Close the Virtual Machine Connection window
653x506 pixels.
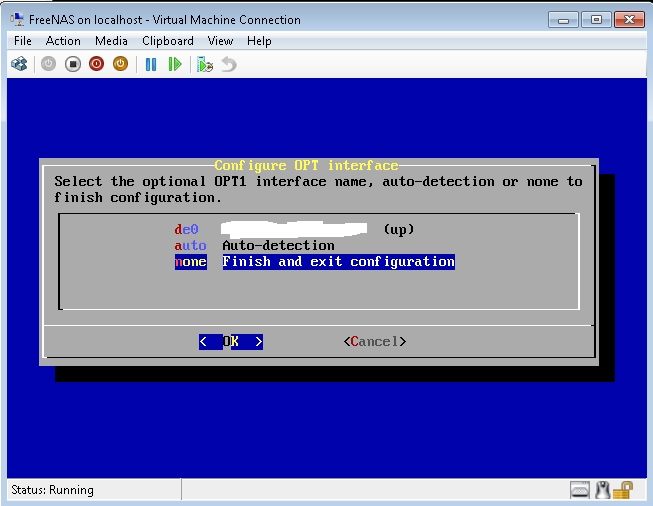[x=629, y=20]
